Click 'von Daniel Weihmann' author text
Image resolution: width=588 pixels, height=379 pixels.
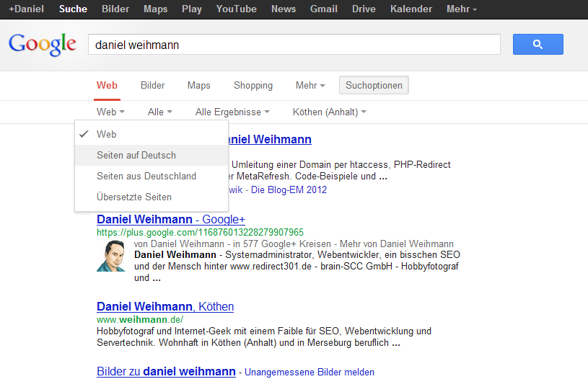[x=179, y=244]
